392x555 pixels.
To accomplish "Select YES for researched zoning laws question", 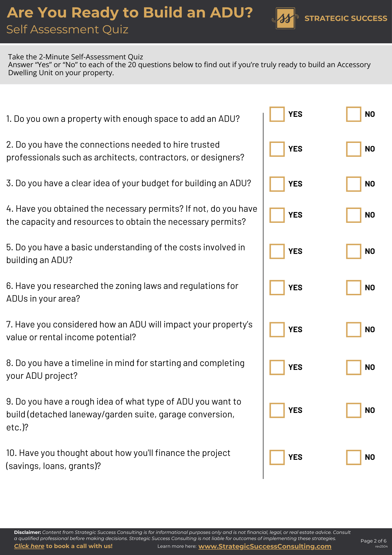I will click(277, 287).
